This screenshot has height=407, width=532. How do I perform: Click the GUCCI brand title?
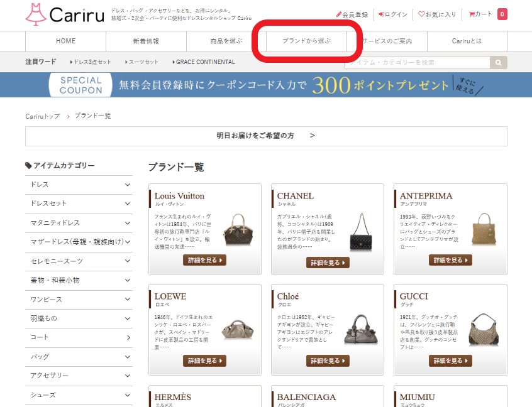point(414,296)
